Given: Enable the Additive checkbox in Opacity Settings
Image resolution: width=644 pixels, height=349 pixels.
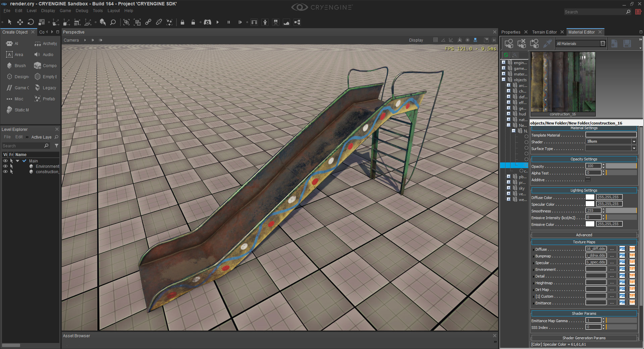Looking at the screenshot, I should 588,180.
